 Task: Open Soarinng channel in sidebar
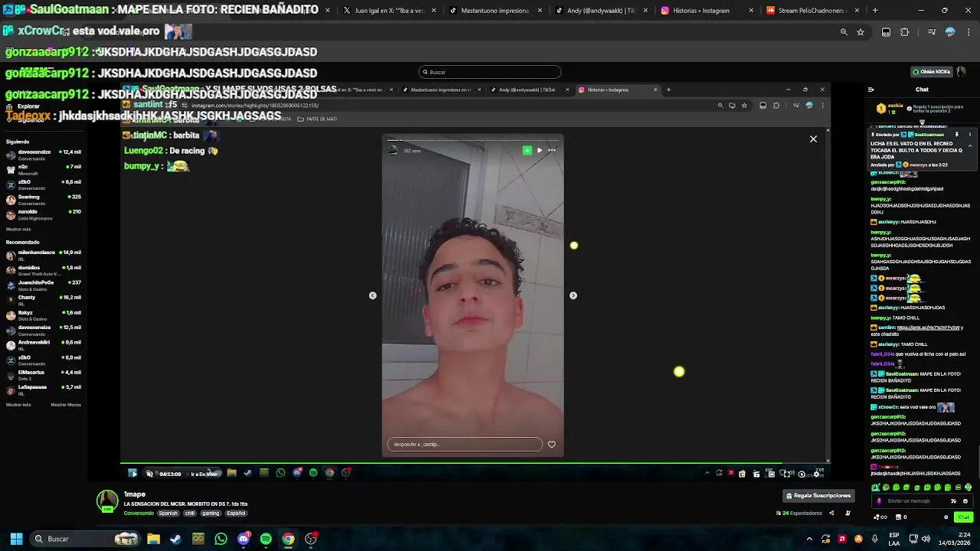[x=44, y=200]
